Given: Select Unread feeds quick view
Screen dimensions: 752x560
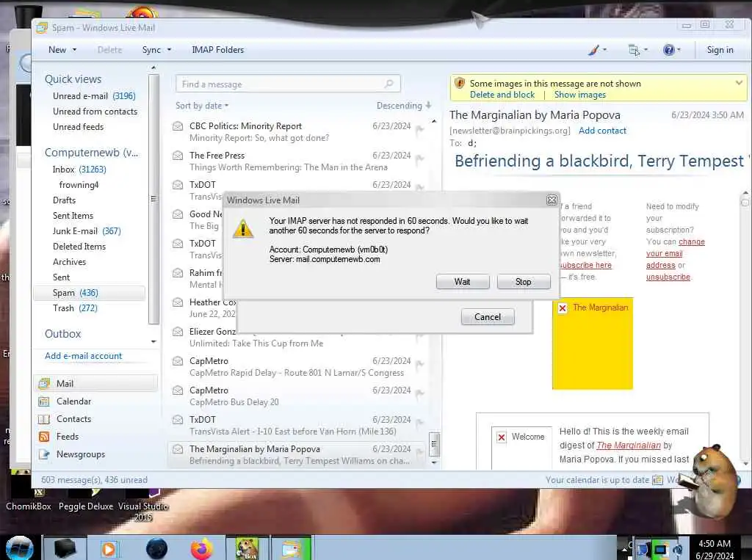Looking at the screenshot, I should tap(78, 126).
